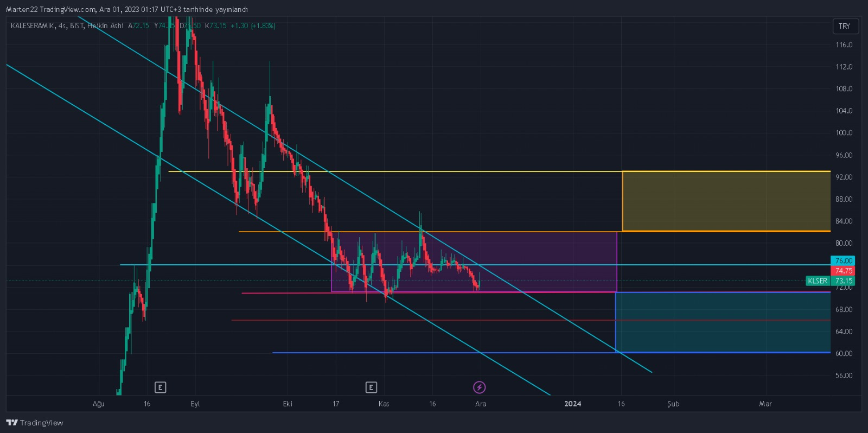
Task: Select the KLSER price label tag
Action: pos(818,281)
